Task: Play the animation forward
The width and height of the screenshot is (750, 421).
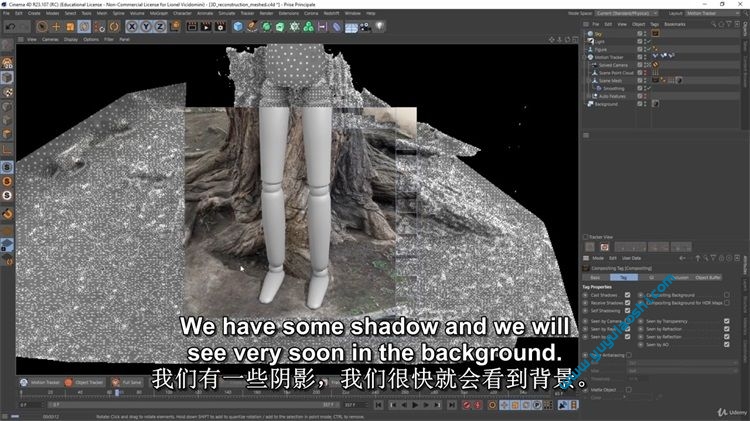Action: coord(415,405)
